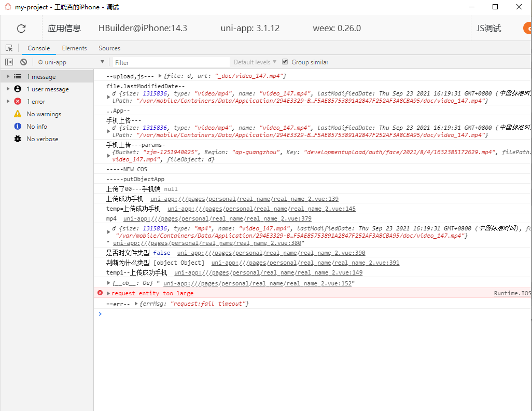The width and height of the screenshot is (532, 411).
Task: Click the refresh reload icon
Action: (x=21, y=29)
